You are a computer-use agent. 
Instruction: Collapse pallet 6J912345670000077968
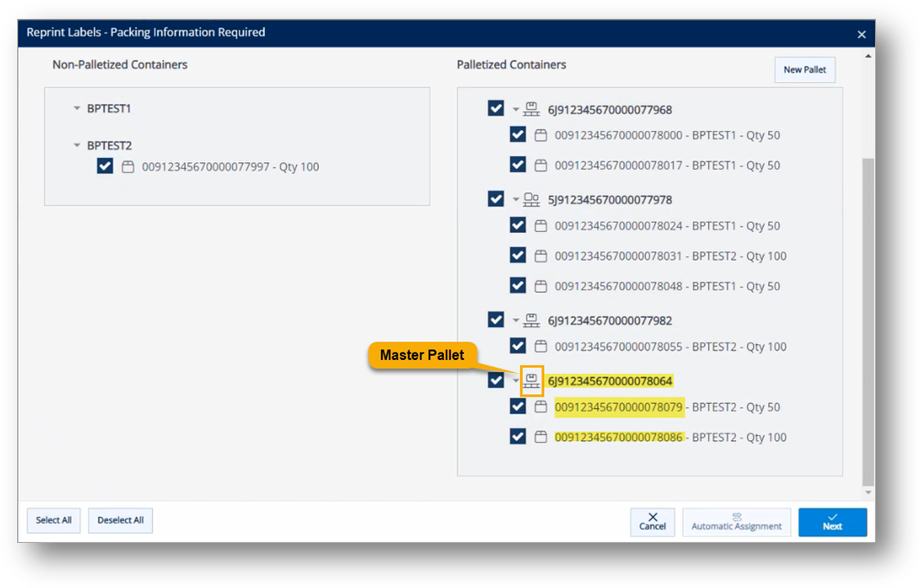click(517, 108)
